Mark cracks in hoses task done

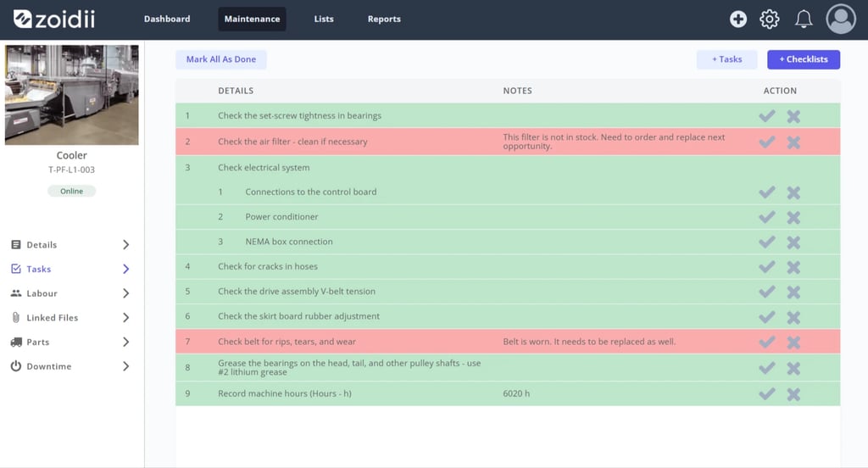[x=766, y=267]
